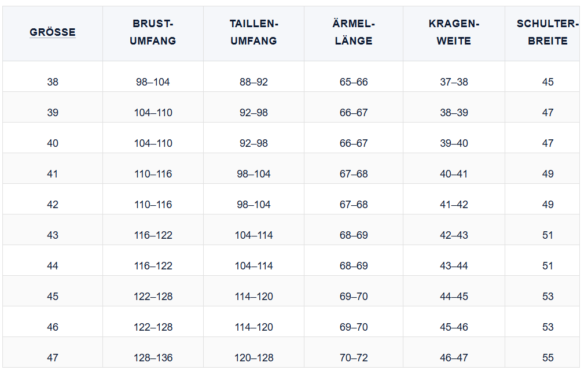
Task: Click shoulder width 55 for size 47
Action: click(547, 358)
